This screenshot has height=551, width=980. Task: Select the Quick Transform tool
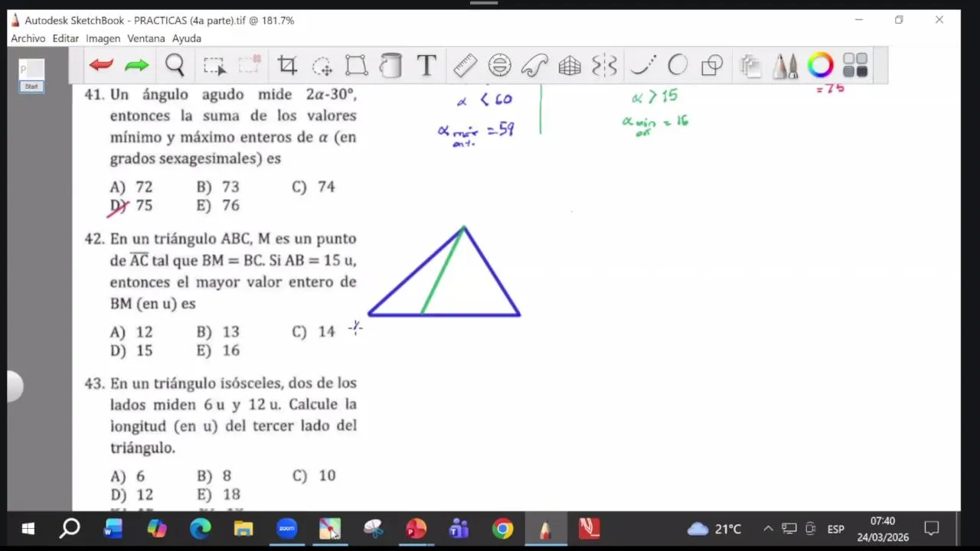pos(322,66)
